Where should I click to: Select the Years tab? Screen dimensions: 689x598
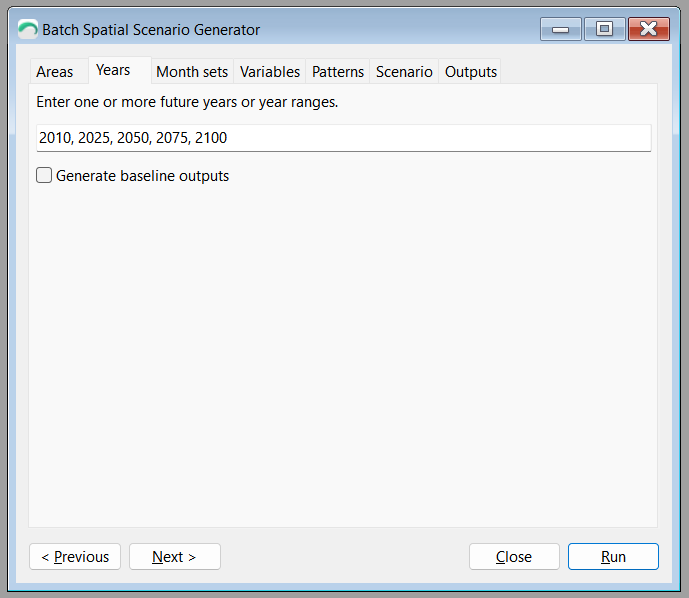[x=113, y=70]
